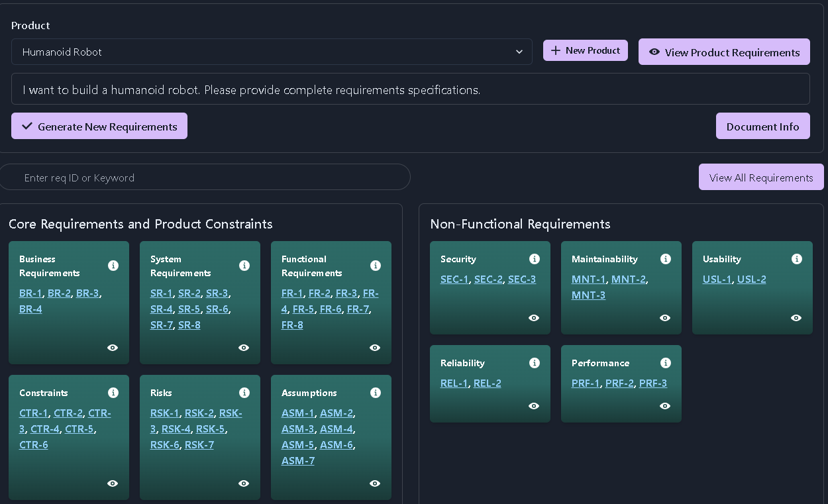View Business Requirements via eye icon

pos(113,348)
